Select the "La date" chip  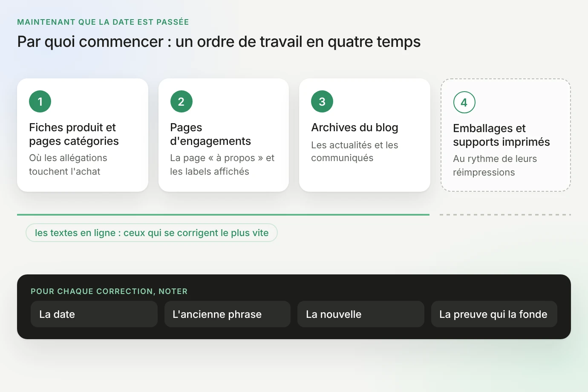(94, 314)
